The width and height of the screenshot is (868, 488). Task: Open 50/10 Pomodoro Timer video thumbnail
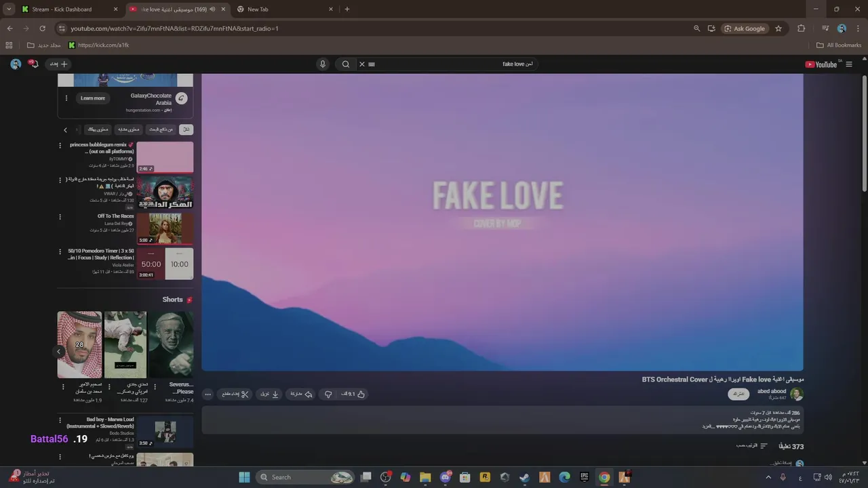(x=165, y=264)
